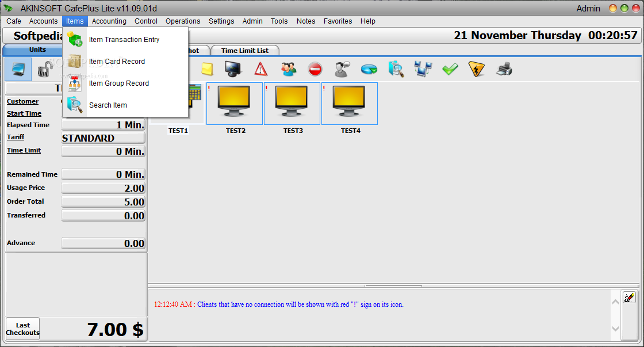Select the TEST2 computer thumbnail
Image resolution: width=644 pixels, height=347 pixels.
[x=235, y=104]
